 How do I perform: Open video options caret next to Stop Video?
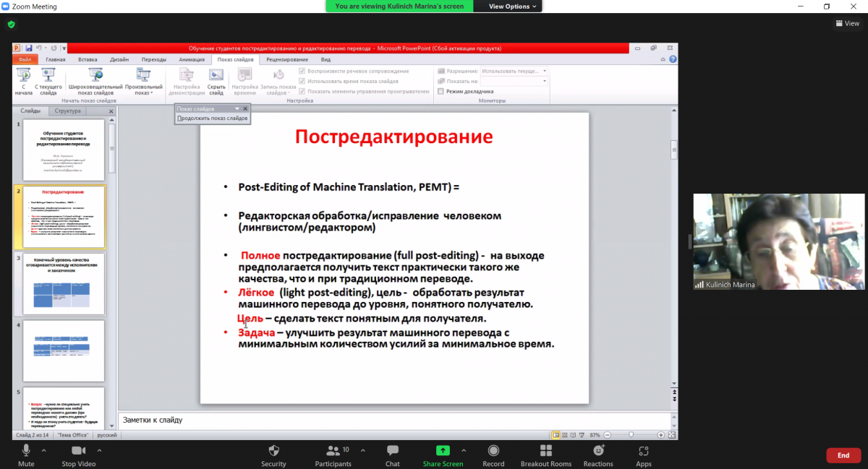[x=99, y=450]
